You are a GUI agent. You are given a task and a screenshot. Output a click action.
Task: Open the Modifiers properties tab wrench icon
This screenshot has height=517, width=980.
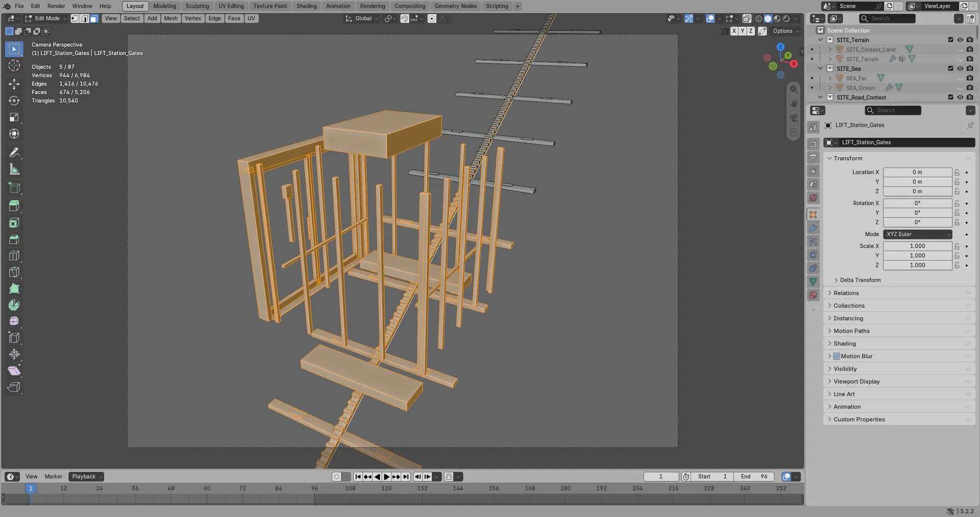pos(813,228)
